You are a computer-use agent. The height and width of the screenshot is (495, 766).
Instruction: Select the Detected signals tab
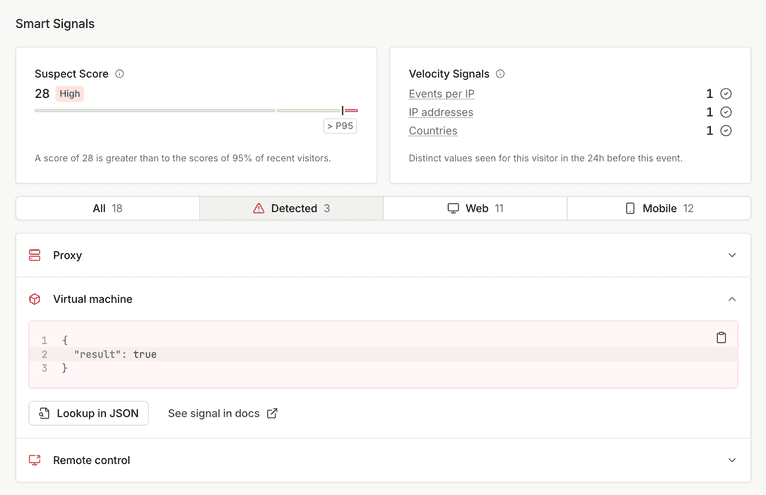[x=291, y=208]
